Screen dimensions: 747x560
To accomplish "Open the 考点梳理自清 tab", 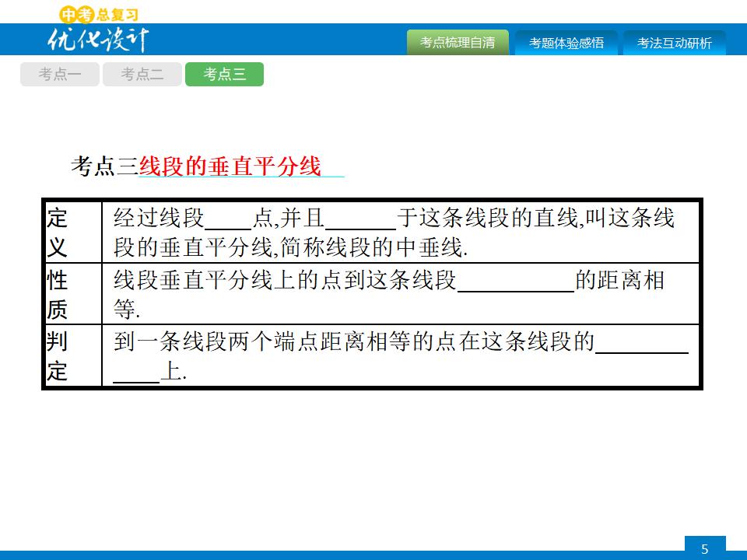I will point(458,42).
